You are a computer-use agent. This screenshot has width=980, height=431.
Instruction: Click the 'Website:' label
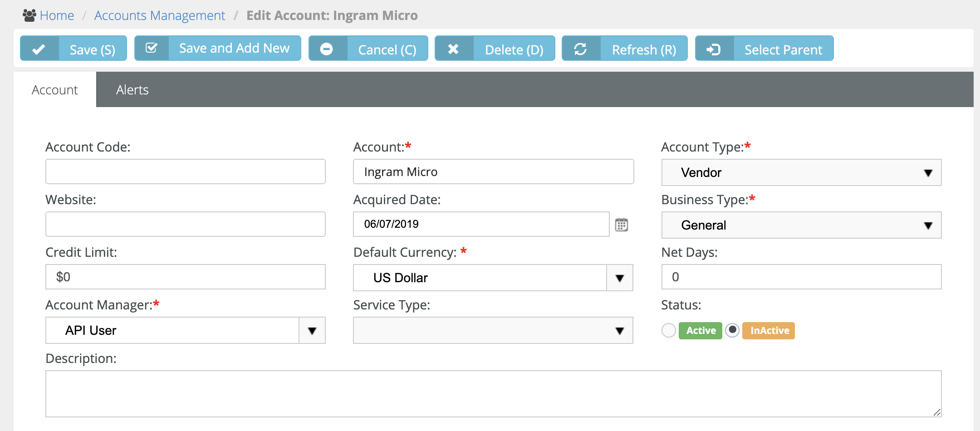71,200
